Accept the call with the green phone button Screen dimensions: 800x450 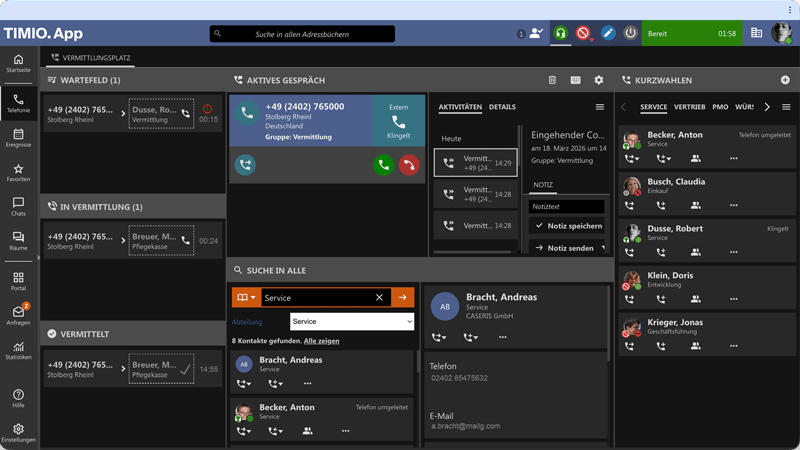pos(383,165)
